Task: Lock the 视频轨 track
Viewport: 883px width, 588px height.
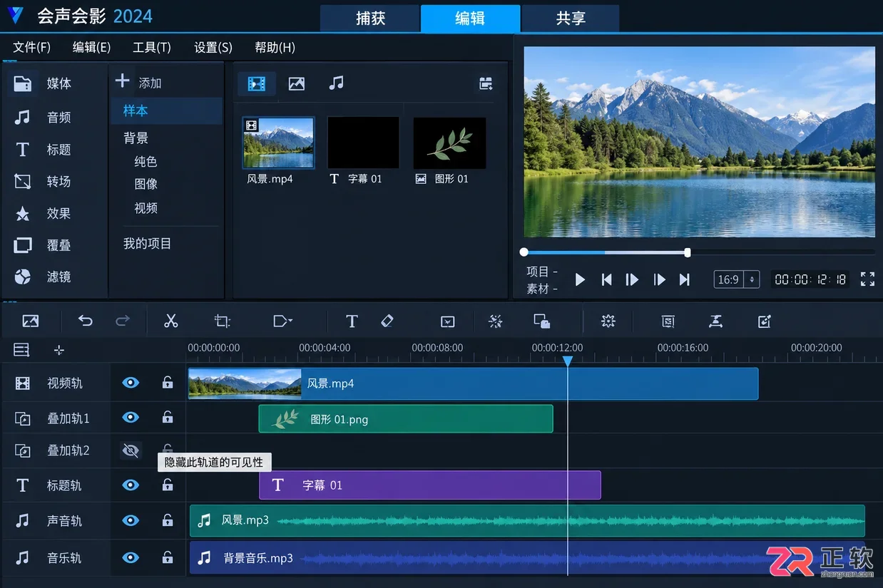Action: tap(168, 383)
